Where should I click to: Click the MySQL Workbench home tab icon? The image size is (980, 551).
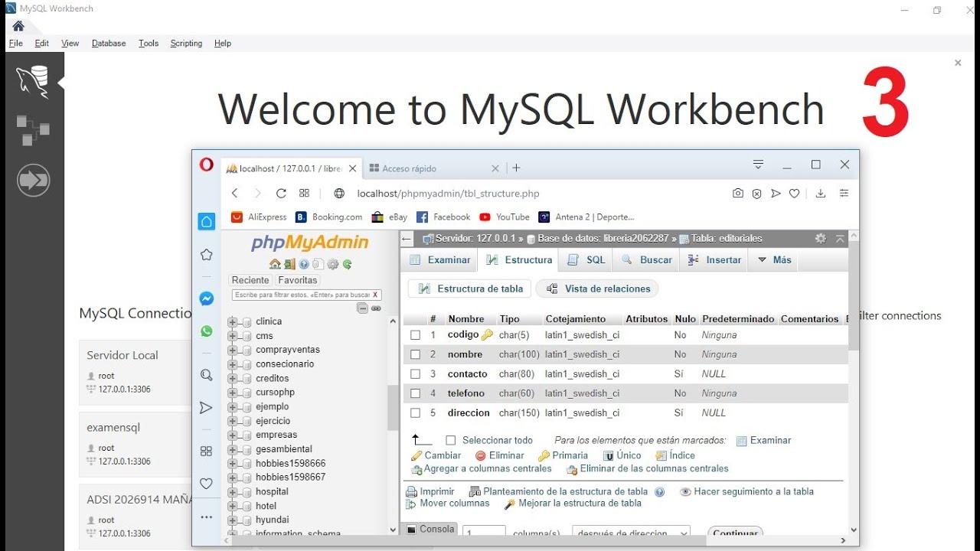(18, 26)
